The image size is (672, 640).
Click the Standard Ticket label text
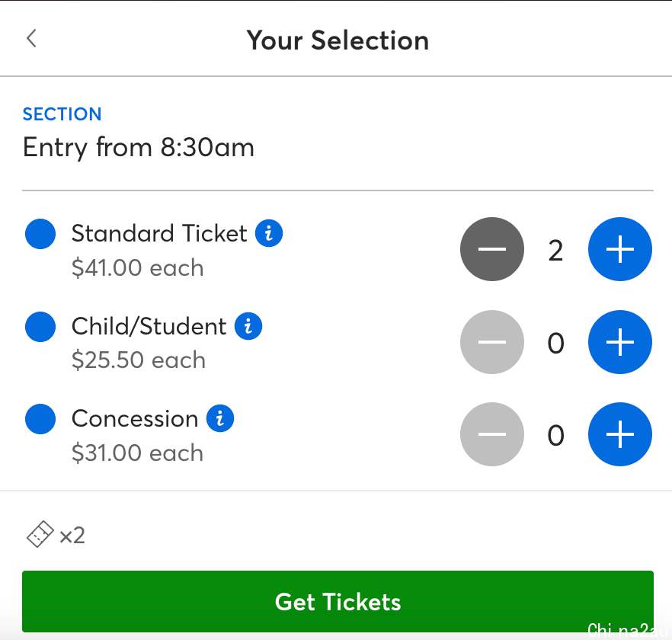(x=159, y=234)
